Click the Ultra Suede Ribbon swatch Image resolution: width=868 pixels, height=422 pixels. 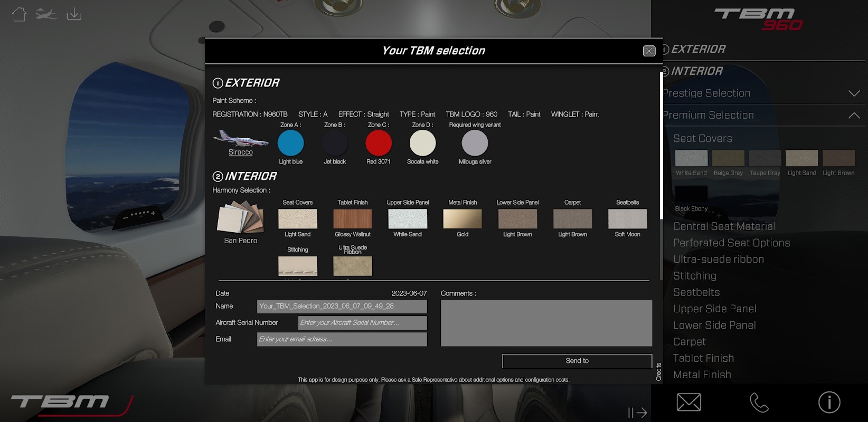(353, 266)
